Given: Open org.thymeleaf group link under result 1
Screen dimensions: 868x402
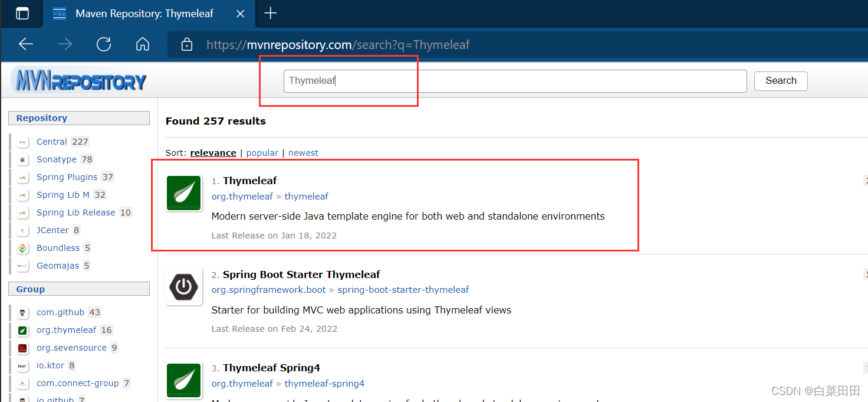Looking at the screenshot, I should click(242, 197).
